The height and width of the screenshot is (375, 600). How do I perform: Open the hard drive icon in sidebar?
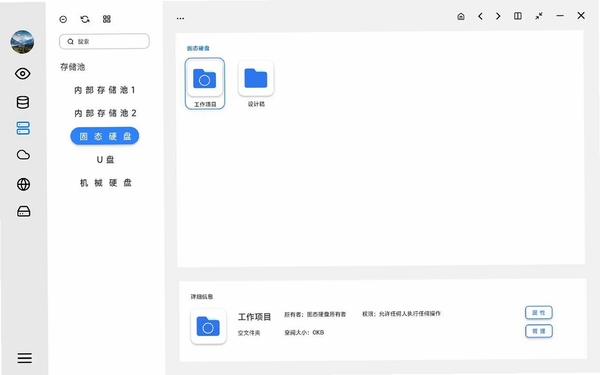(24, 211)
